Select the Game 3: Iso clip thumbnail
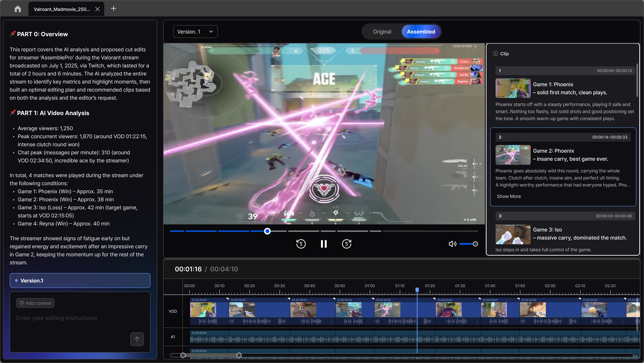Screen dimensions: 644x363 pos(513,234)
